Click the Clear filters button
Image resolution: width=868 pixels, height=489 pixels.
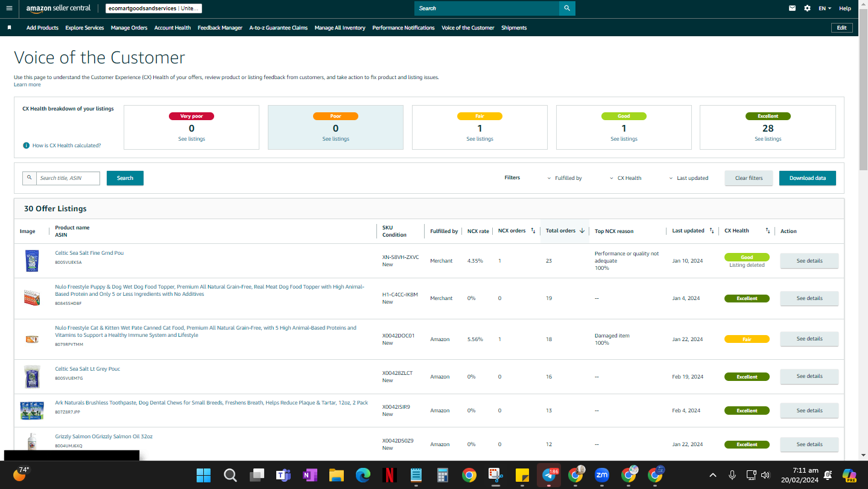point(749,178)
